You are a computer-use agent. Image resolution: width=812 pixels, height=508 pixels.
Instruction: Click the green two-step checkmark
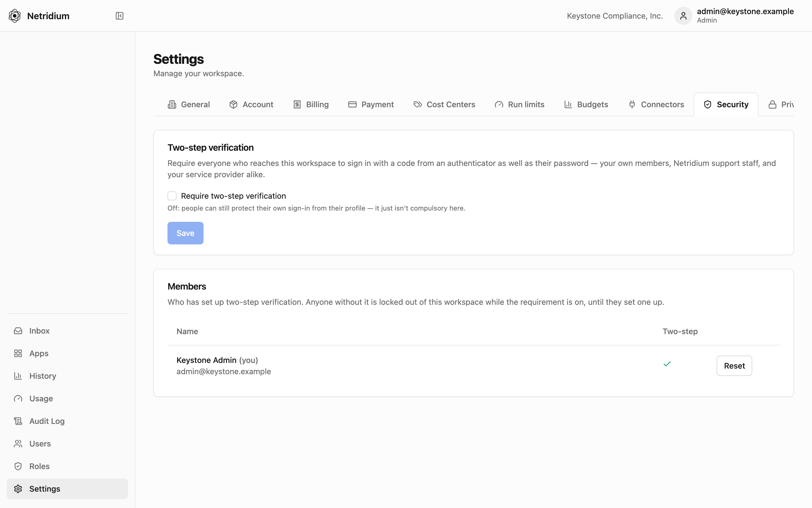(667, 364)
